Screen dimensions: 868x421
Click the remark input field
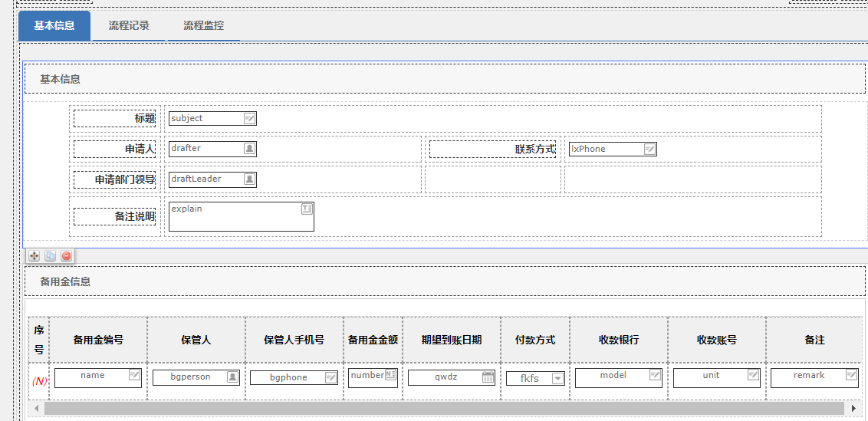[815, 378]
